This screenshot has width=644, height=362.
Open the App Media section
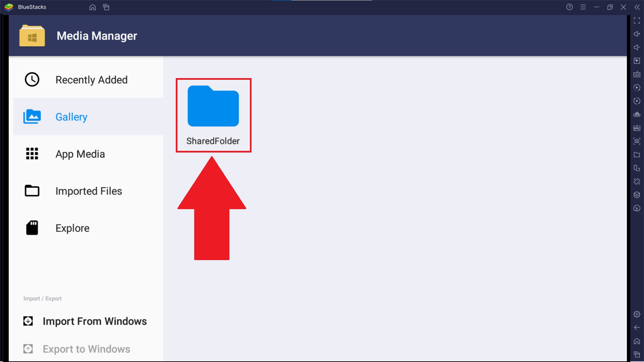[x=80, y=154]
